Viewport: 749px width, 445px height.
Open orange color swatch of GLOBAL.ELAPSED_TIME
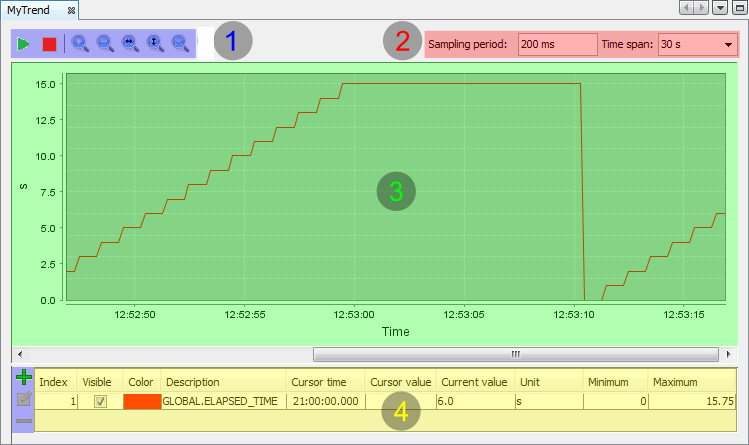coord(142,402)
